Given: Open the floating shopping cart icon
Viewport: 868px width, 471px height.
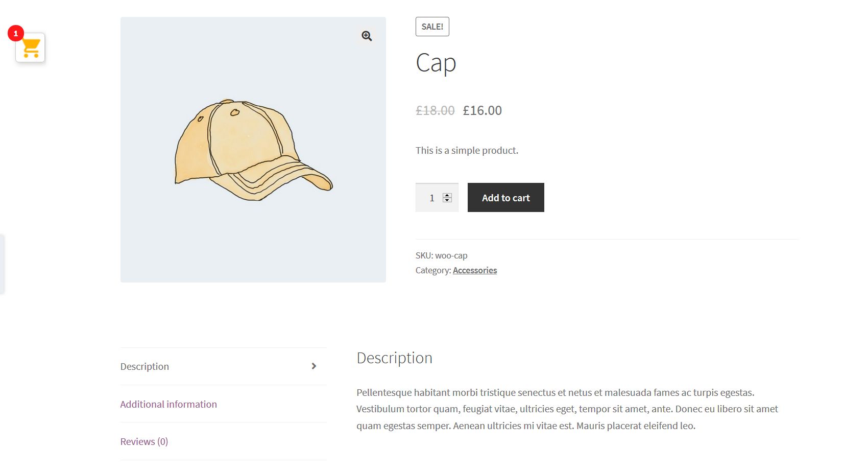Looking at the screenshot, I should (x=31, y=48).
